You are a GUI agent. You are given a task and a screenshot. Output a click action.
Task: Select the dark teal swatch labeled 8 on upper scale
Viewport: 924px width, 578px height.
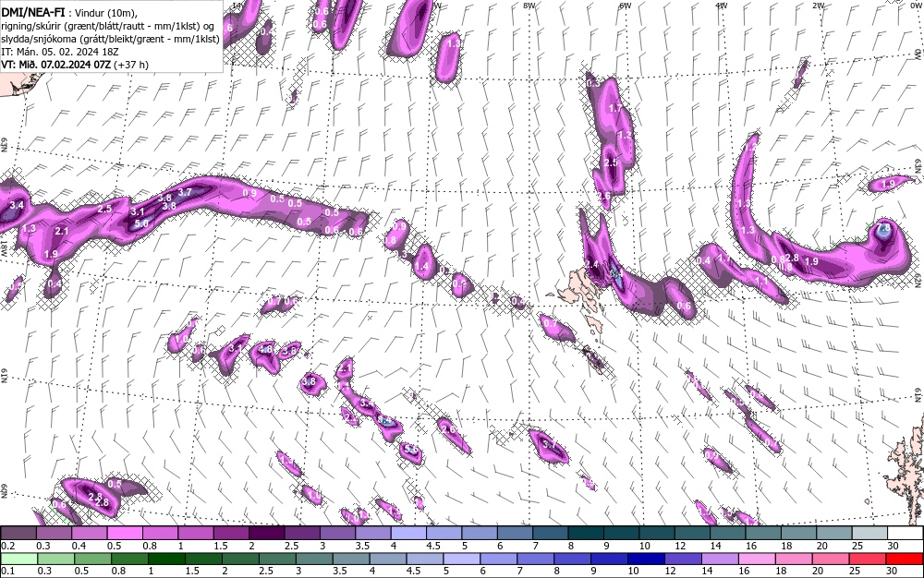pyautogui.click(x=587, y=533)
